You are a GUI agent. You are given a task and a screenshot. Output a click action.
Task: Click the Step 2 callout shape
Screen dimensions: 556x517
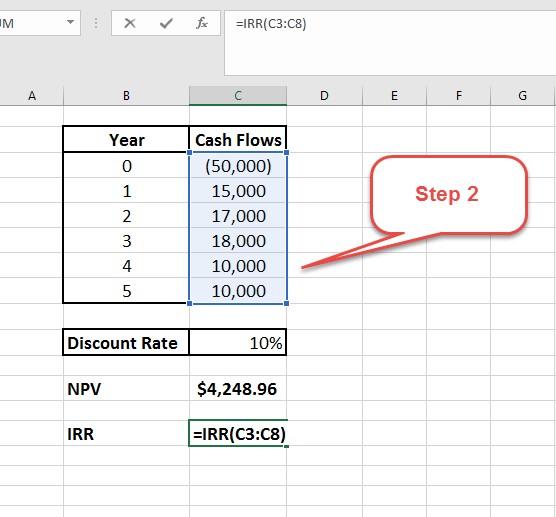coord(449,195)
